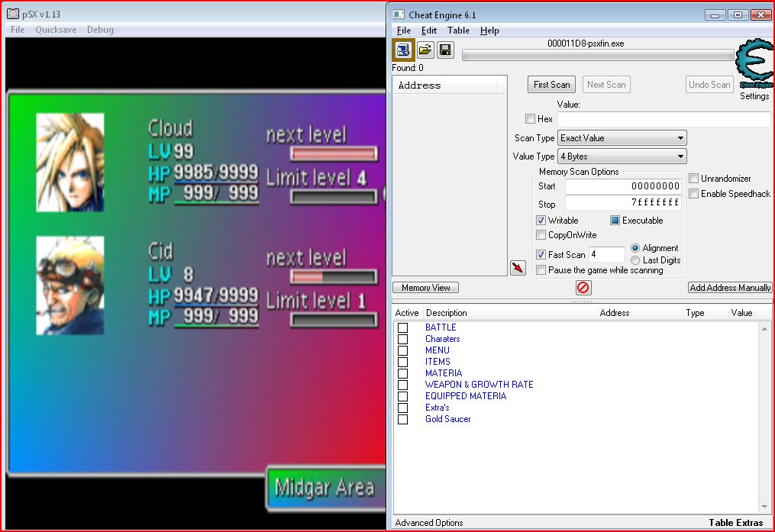Select the Last Digits radio button
Image resolution: width=775 pixels, height=532 pixels.
click(x=635, y=260)
